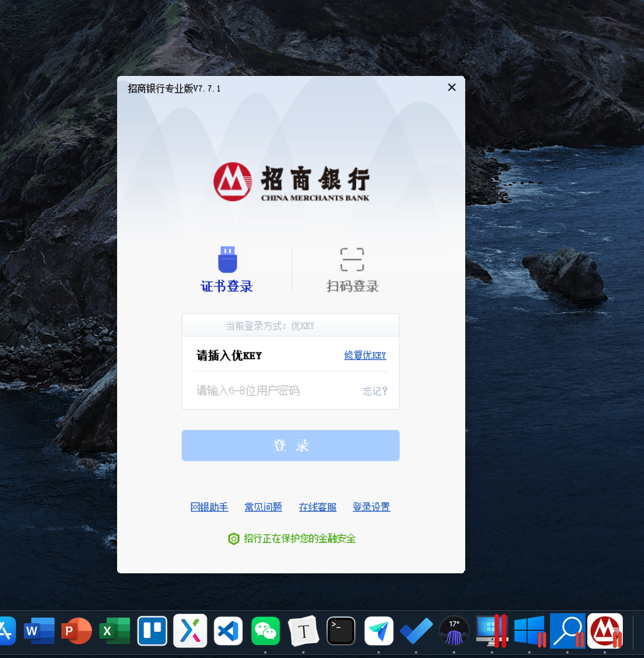Click the QR scan frame icon

[352, 260]
